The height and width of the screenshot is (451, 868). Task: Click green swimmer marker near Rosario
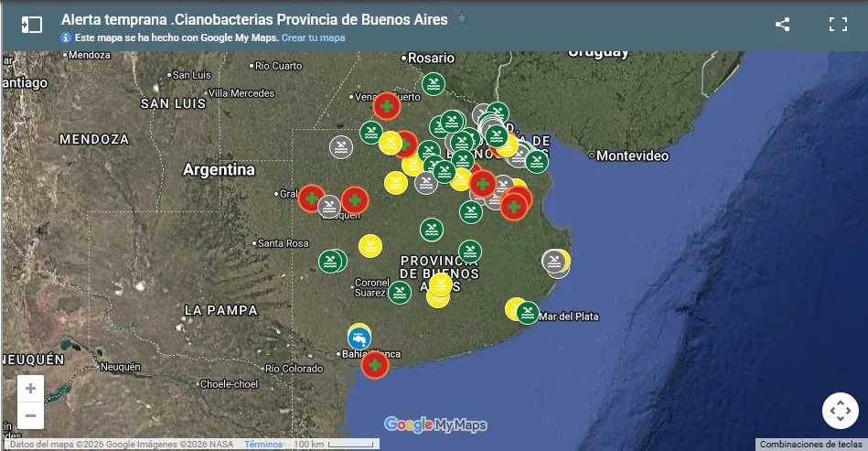pos(434,84)
